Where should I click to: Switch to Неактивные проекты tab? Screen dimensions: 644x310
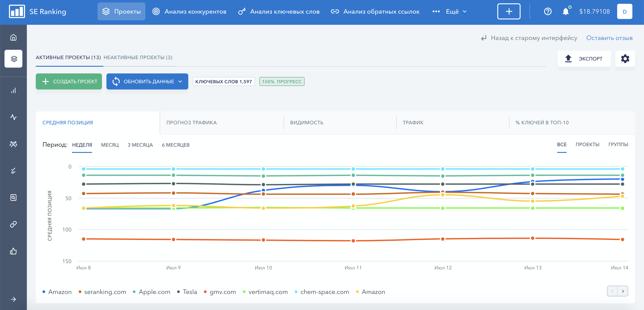pyautogui.click(x=138, y=57)
